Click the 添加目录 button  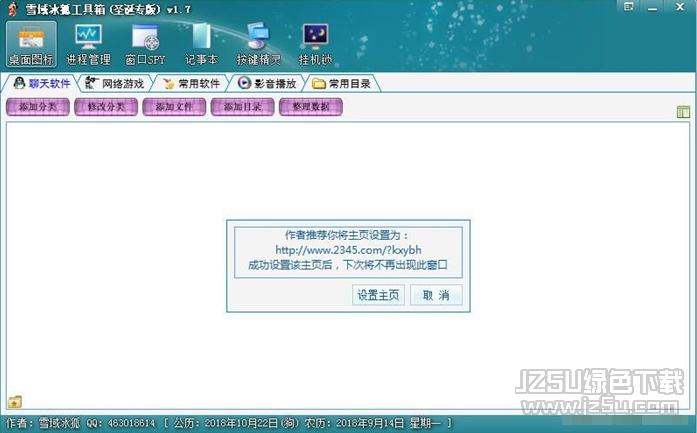tap(242, 107)
